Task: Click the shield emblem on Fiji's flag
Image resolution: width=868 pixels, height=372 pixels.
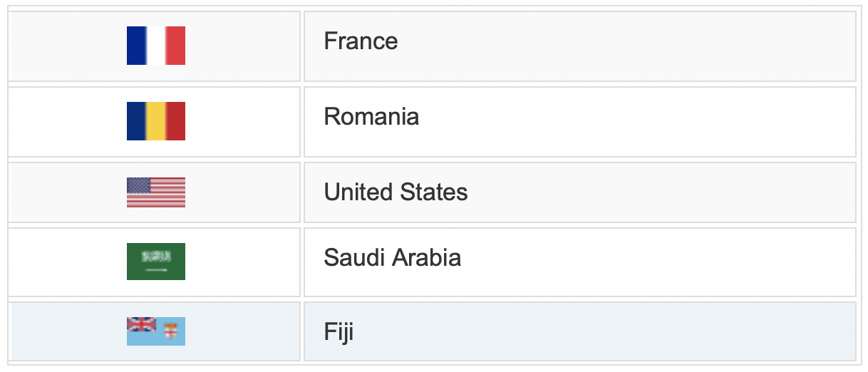Action: [170, 331]
